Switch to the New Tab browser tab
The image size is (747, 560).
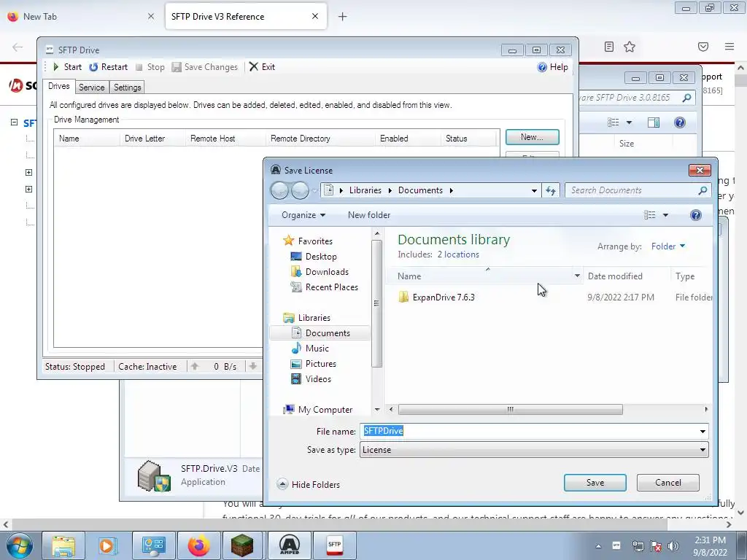coord(81,17)
